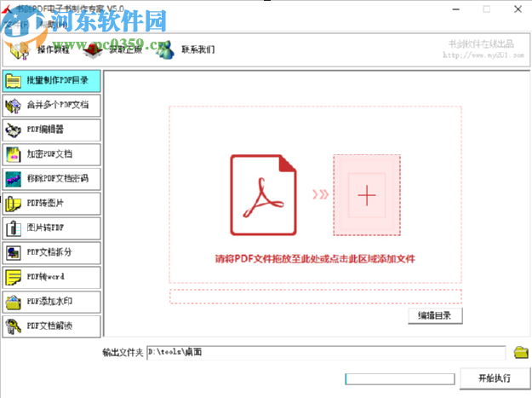Click the PDF编辑器 icon
This screenshot has height=398, width=532.
[14, 130]
